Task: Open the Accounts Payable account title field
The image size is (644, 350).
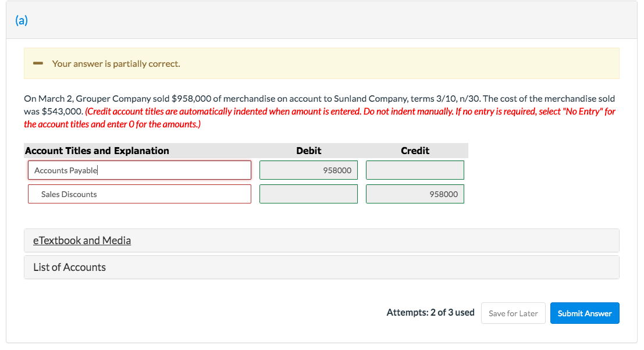Action: tap(140, 170)
